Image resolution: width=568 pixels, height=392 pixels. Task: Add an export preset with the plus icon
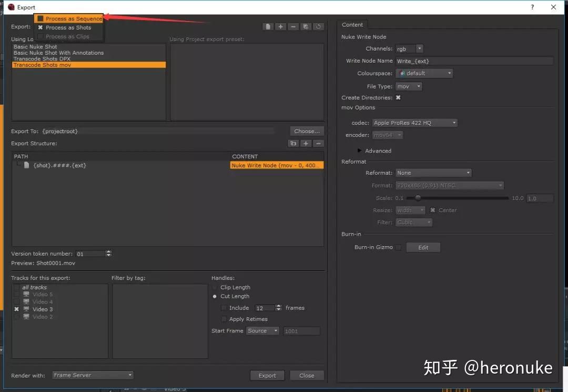[x=281, y=26]
